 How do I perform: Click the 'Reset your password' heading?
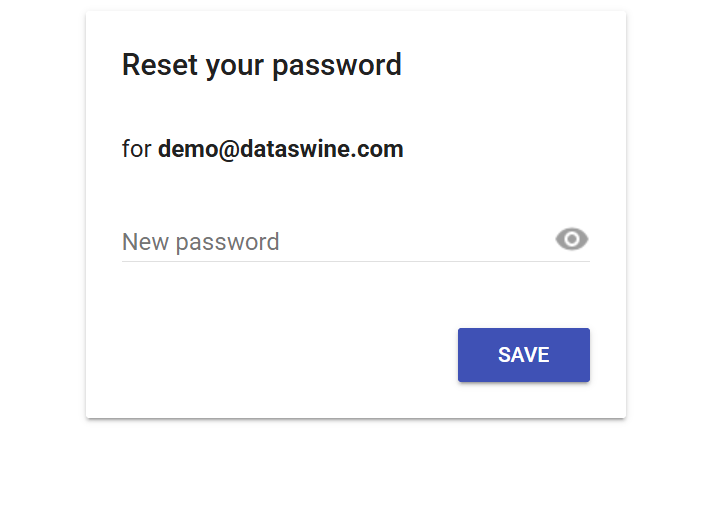point(262,65)
